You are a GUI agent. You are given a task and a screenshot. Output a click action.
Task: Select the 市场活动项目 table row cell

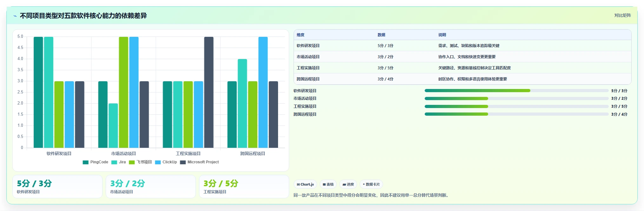tap(308, 57)
